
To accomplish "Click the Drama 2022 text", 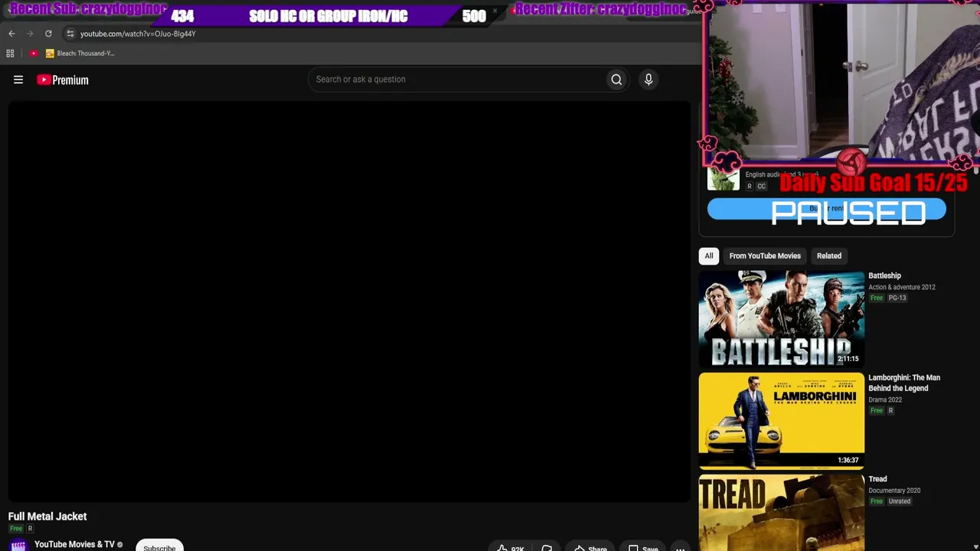I will click(x=885, y=399).
